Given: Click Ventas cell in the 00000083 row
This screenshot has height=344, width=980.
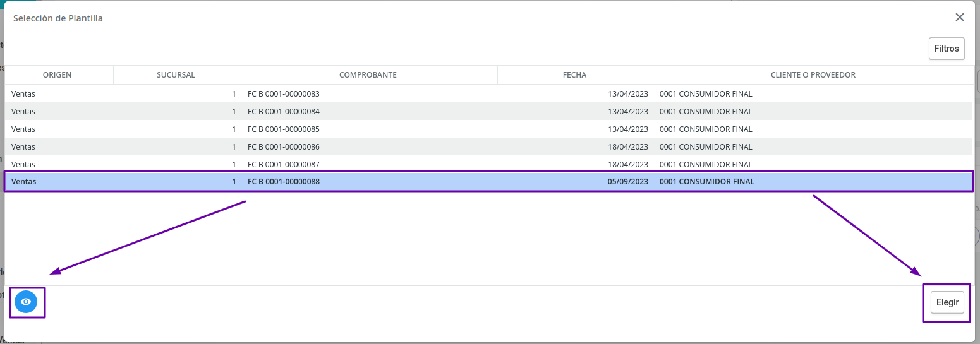Looking at the screenshot, I should pos(23,94).
